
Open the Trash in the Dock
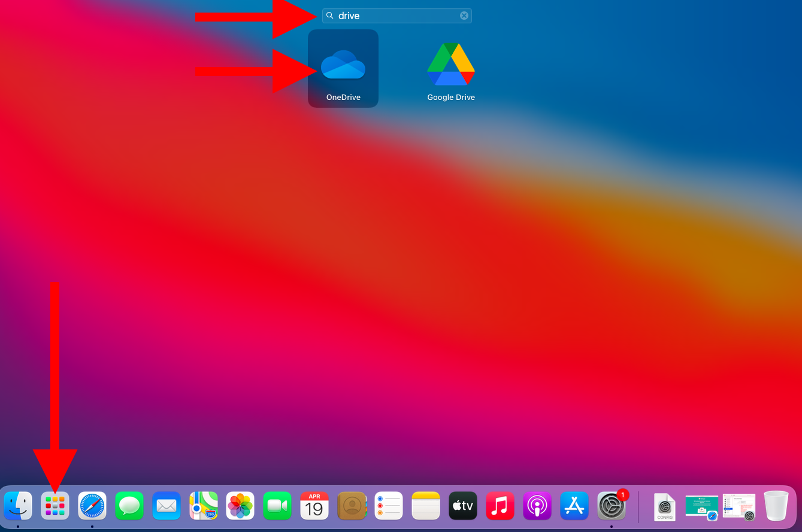click(776, 506)
